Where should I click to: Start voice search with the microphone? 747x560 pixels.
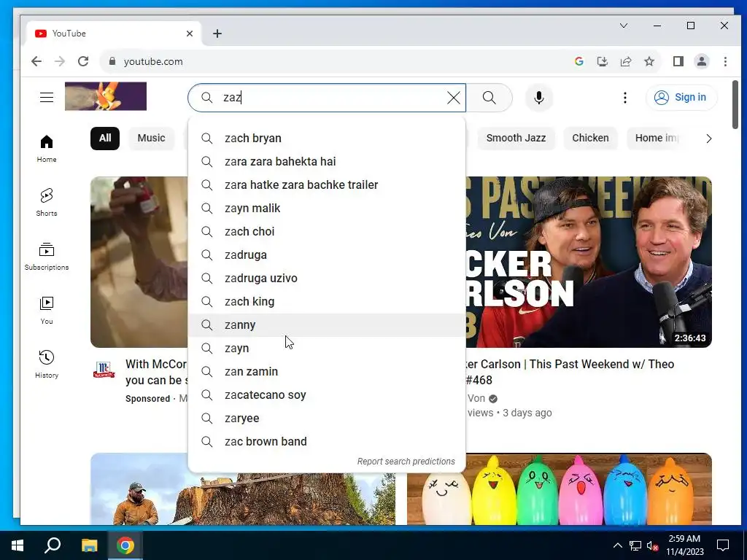[539, 98]
